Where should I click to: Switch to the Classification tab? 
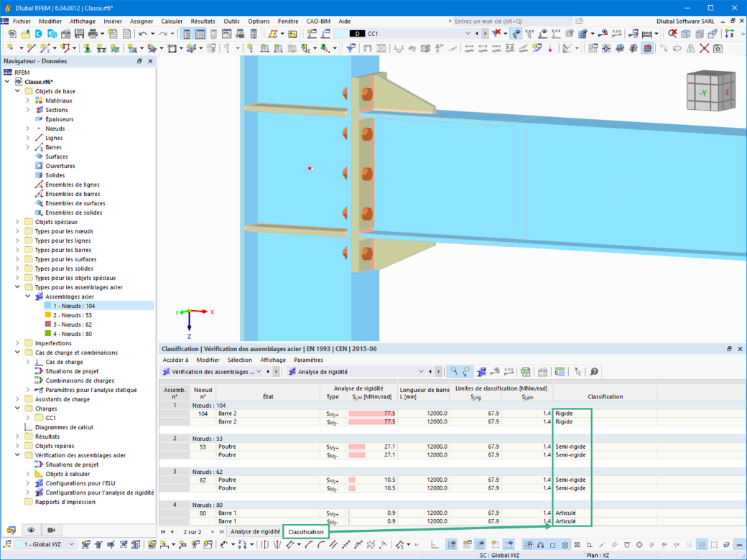point(306,532)
